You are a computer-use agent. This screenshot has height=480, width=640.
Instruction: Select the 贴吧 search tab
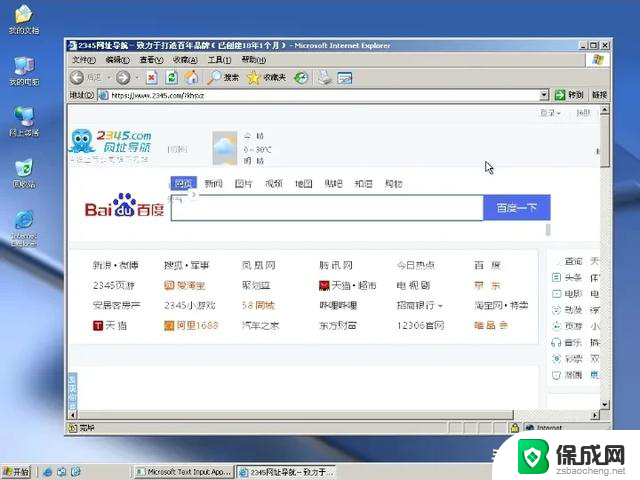[333, 184]
